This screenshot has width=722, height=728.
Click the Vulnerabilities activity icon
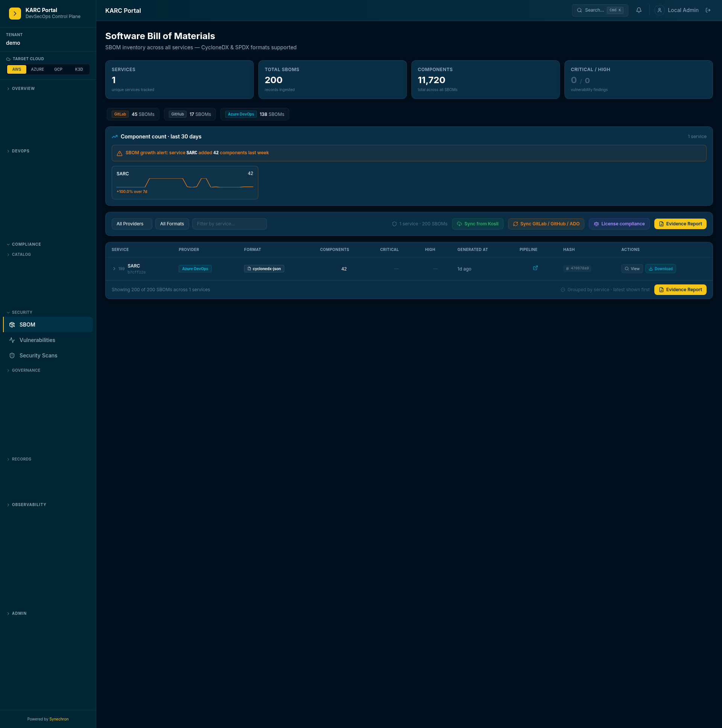pos(12,340)
